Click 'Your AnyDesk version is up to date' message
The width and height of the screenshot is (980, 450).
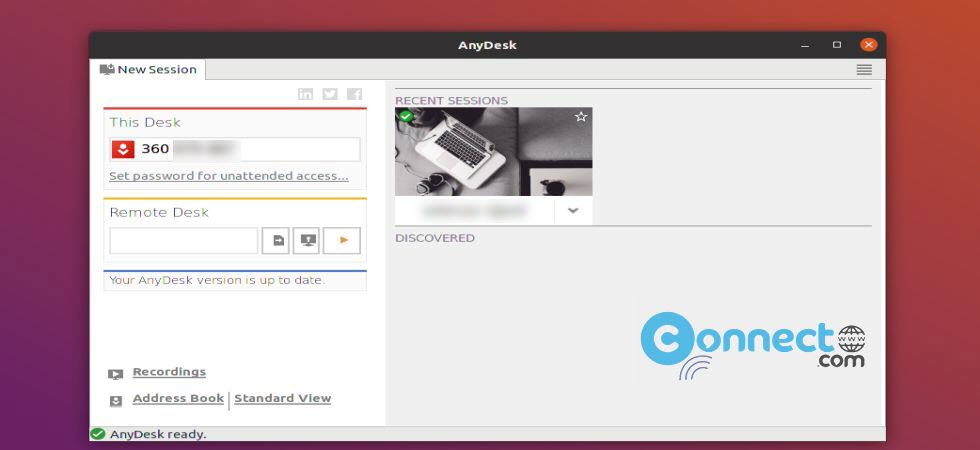(217, 281)
